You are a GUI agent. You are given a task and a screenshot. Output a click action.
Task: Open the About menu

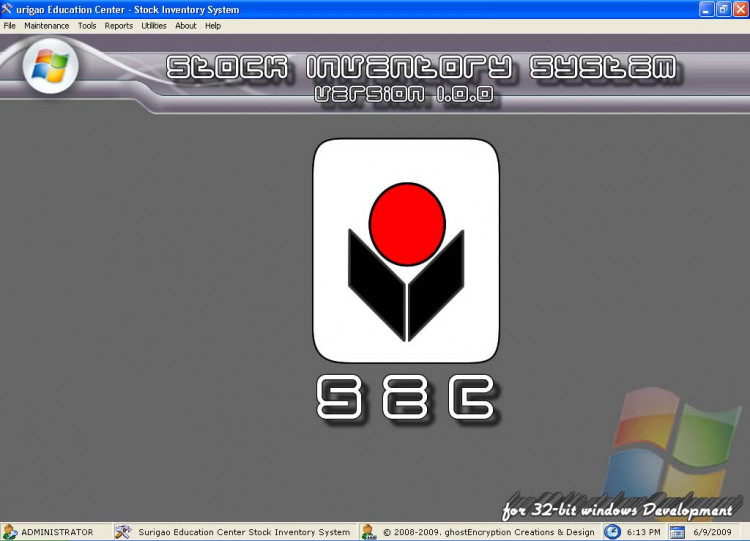click(186, 26)
